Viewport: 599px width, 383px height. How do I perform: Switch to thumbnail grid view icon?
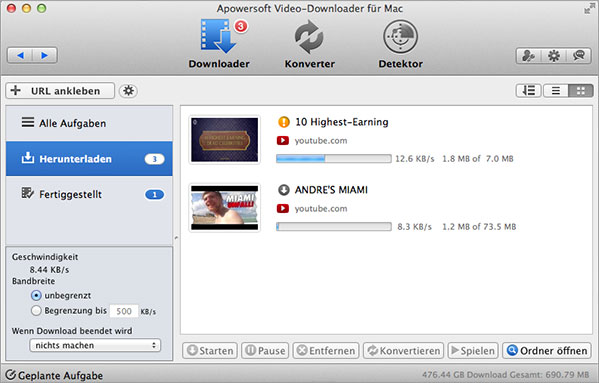[581, 90]
